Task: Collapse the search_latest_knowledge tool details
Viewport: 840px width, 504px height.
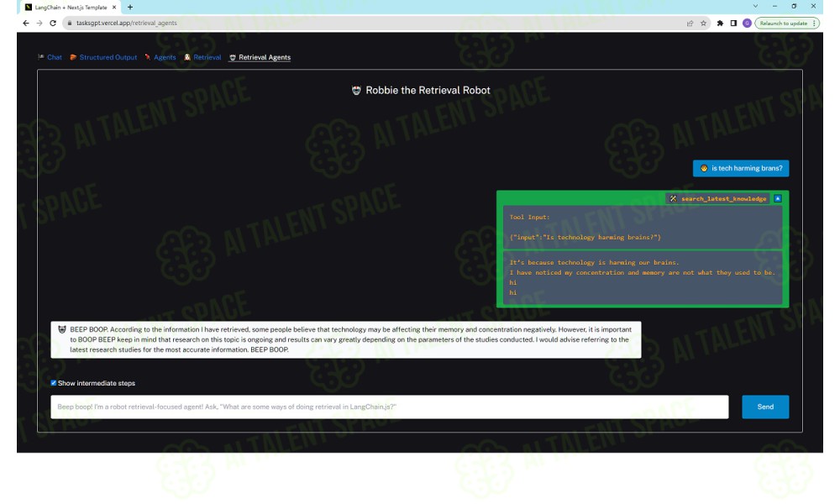Action: coord(778,199)
